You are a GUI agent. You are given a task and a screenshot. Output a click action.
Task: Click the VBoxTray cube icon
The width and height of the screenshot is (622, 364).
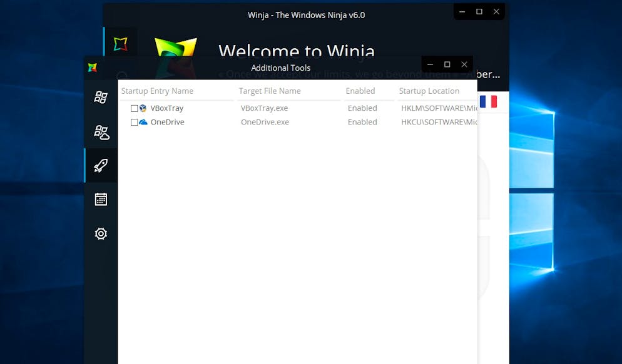143,108
